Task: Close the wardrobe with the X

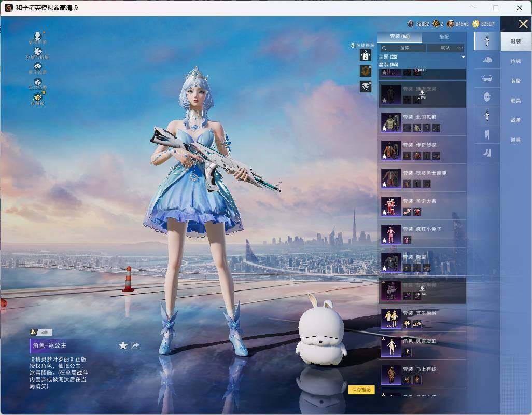Action: pyautogui.click(x=523, y=24)
